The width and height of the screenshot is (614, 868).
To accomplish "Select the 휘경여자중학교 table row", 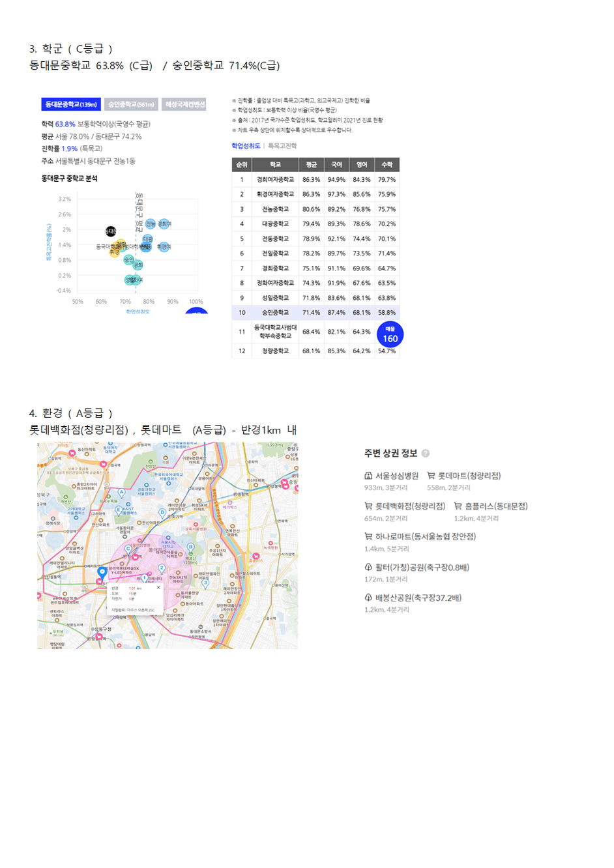I will pyautogui.click(x=315, y=194).
